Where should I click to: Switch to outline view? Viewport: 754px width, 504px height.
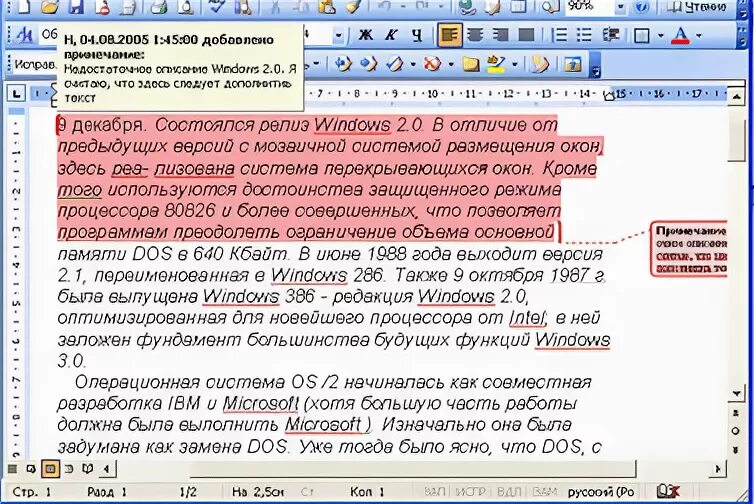click(69, 468)
